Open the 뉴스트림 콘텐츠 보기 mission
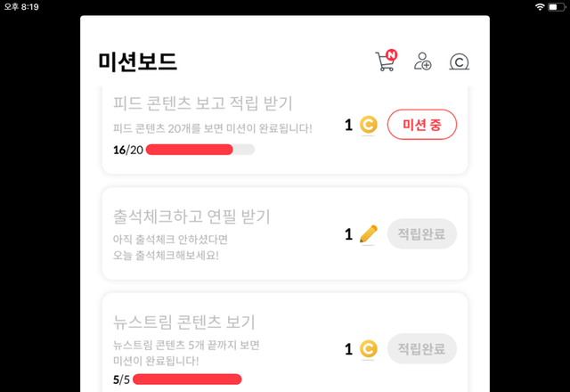 184,322
